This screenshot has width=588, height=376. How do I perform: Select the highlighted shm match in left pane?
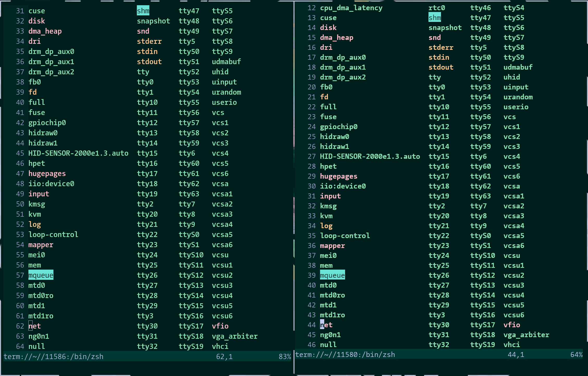pyautogui.click(x=143, y=11)
